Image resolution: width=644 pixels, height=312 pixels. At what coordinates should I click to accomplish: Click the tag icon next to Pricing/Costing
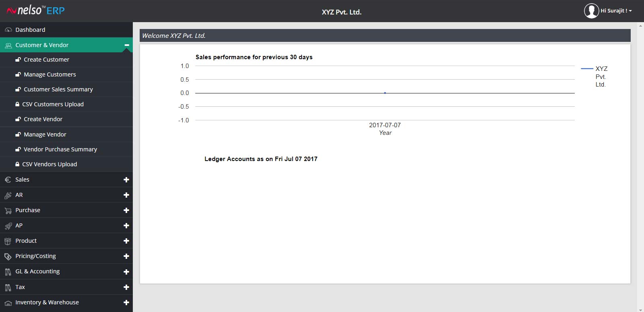8,256
